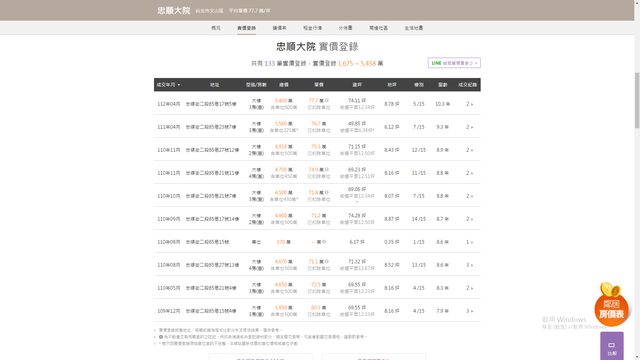Click info icon in the 170萬 parking row
This screenshot has width=640, height=360.
tap(324, 242)
